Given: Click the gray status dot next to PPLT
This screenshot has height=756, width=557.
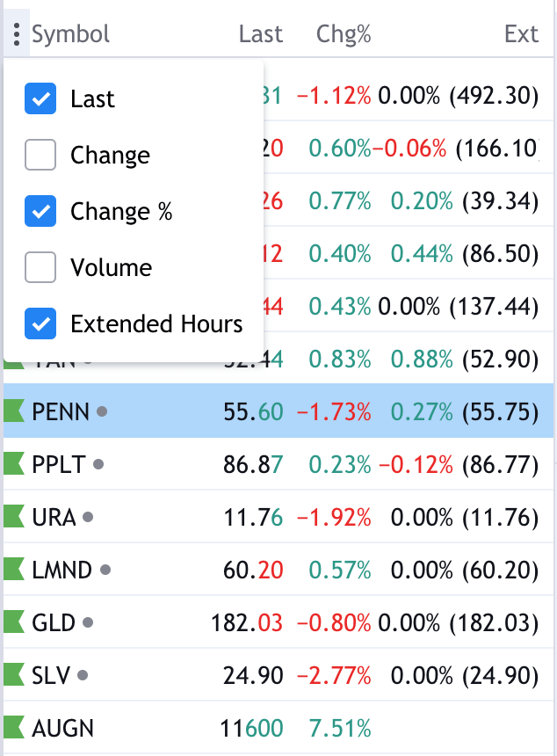Looking at the screenshot, I should tap(98, 464).
